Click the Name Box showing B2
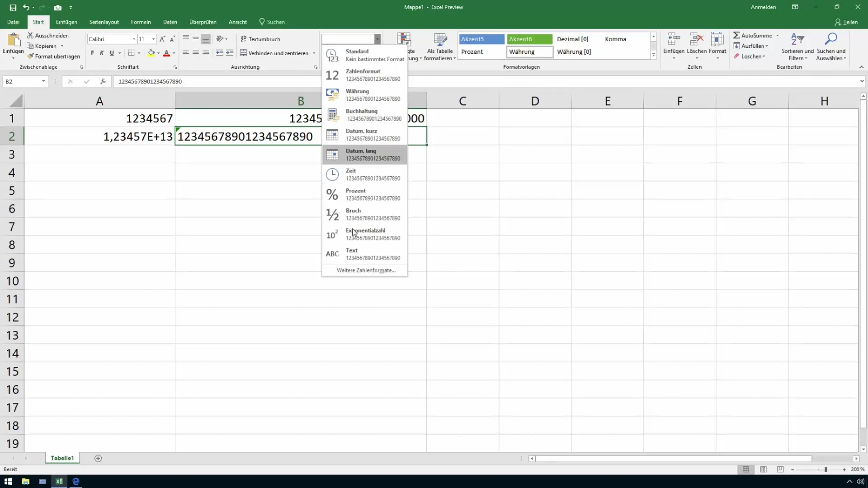The height and width of the screenshot is (488, 868). [21, 81]
